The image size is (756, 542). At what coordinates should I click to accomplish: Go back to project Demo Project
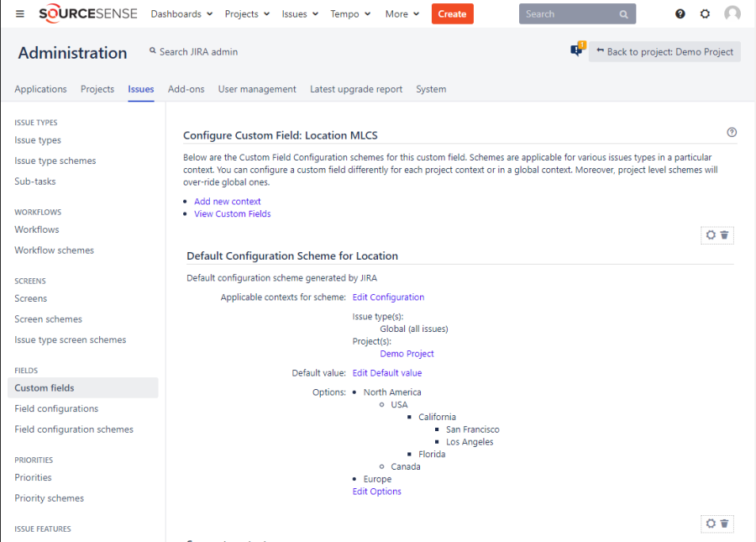coord(664,51)
